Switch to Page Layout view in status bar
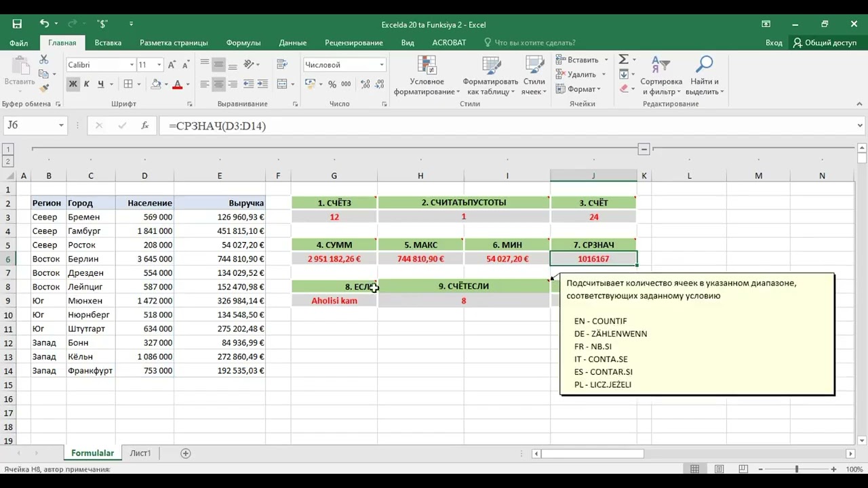Screen dimensions: 868x488 [x=719, y=469]
